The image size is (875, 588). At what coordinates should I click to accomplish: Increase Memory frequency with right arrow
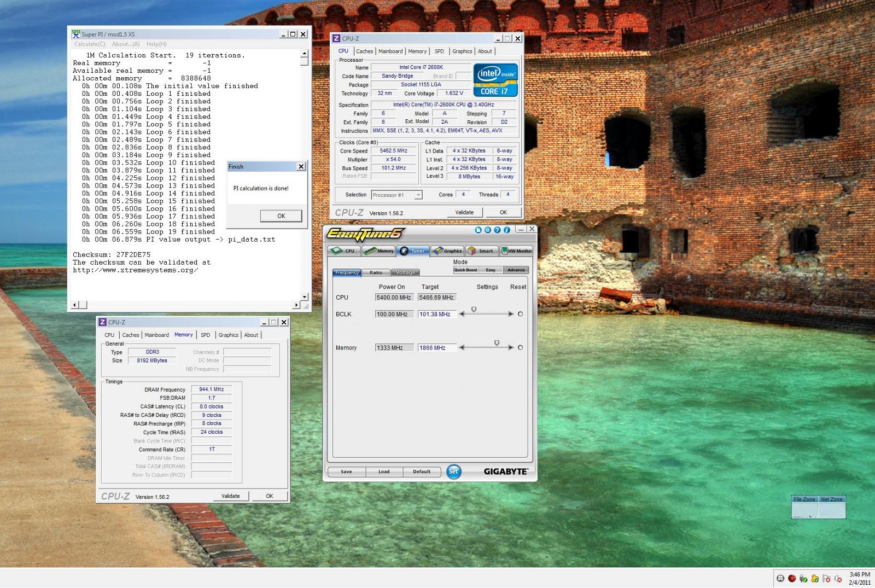(x=511, y=347)
